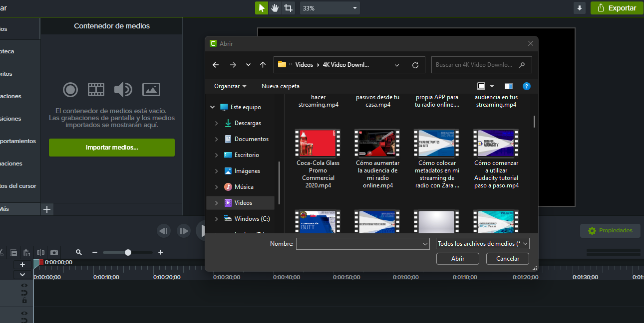The width and height of the screenshot is (644, 323).
Task: Lock the first timeline track
Action: [24, 301]
